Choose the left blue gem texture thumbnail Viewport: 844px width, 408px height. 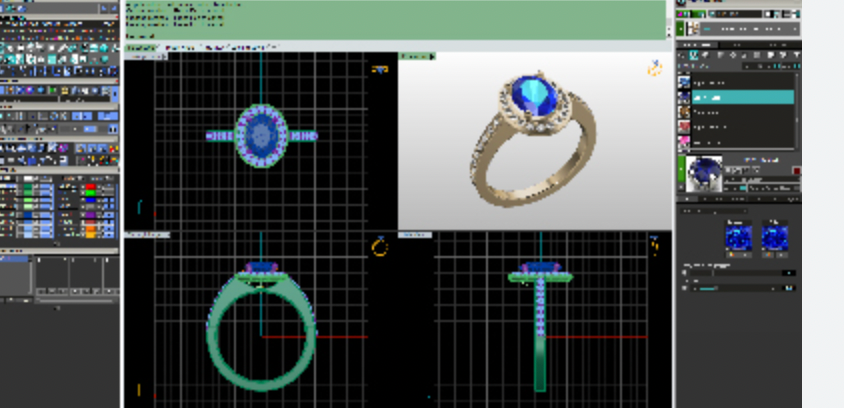pos(739,237)
